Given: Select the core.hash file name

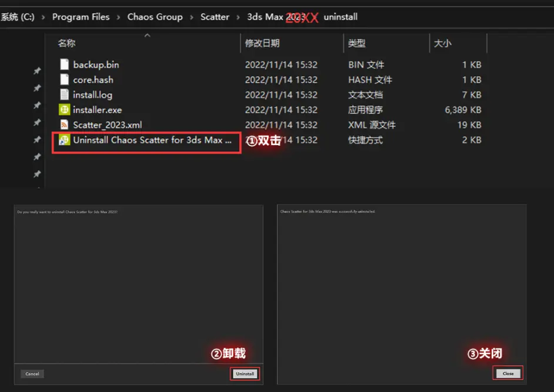Looking at the screenshot, I should 94,80.
